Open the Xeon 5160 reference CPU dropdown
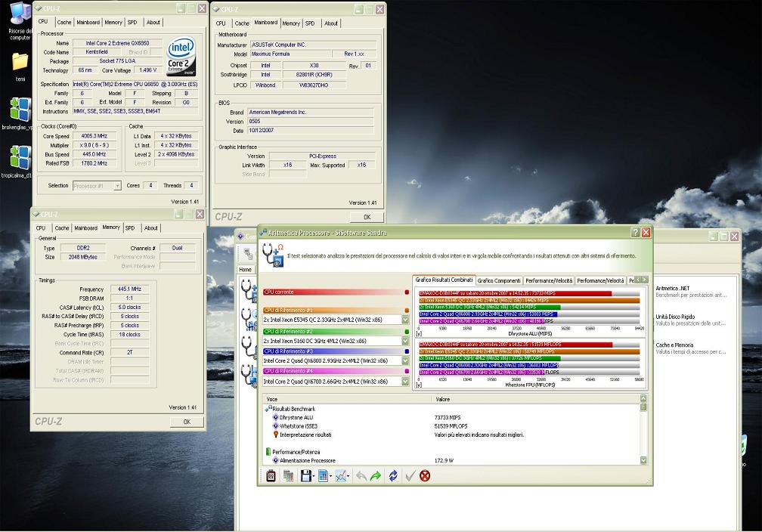 click(x=405, y=341)
